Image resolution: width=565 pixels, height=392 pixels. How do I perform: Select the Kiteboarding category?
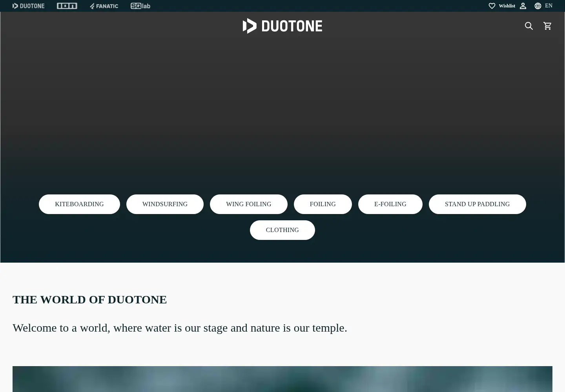(79, 204)
